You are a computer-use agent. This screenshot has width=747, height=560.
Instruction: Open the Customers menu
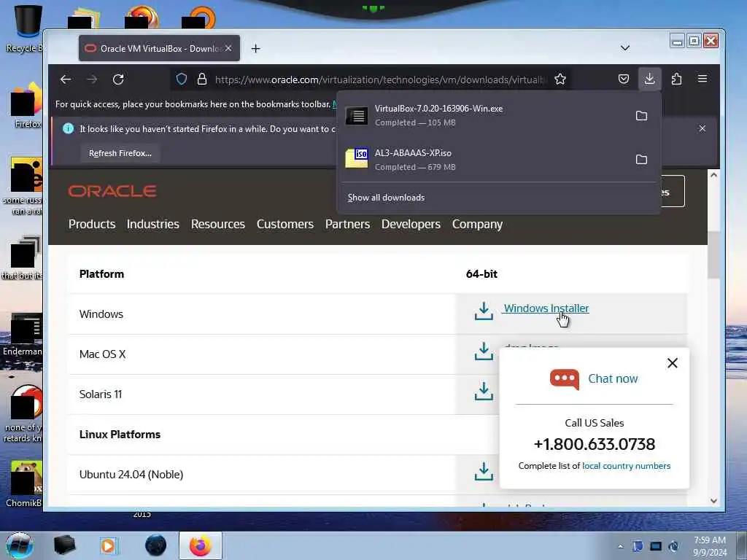coord(285,225)
